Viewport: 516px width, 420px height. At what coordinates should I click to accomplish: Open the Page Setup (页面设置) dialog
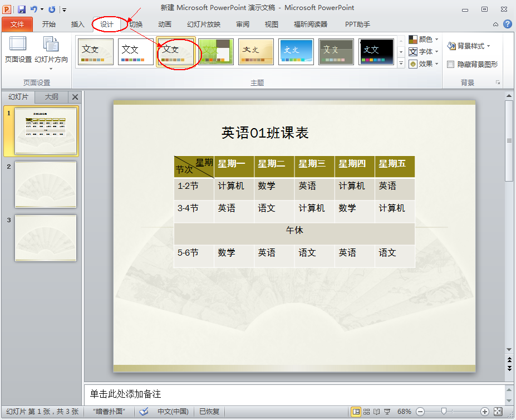[x=18, y=50]
